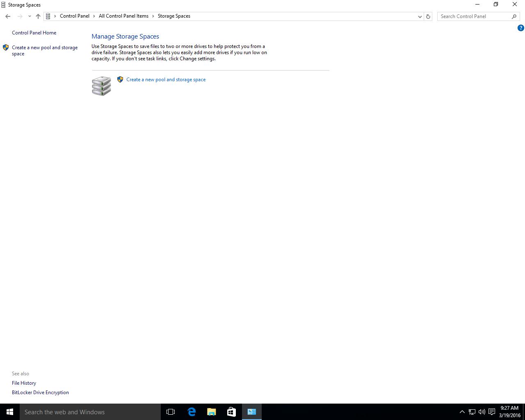Open File History link

pos(24,383)
